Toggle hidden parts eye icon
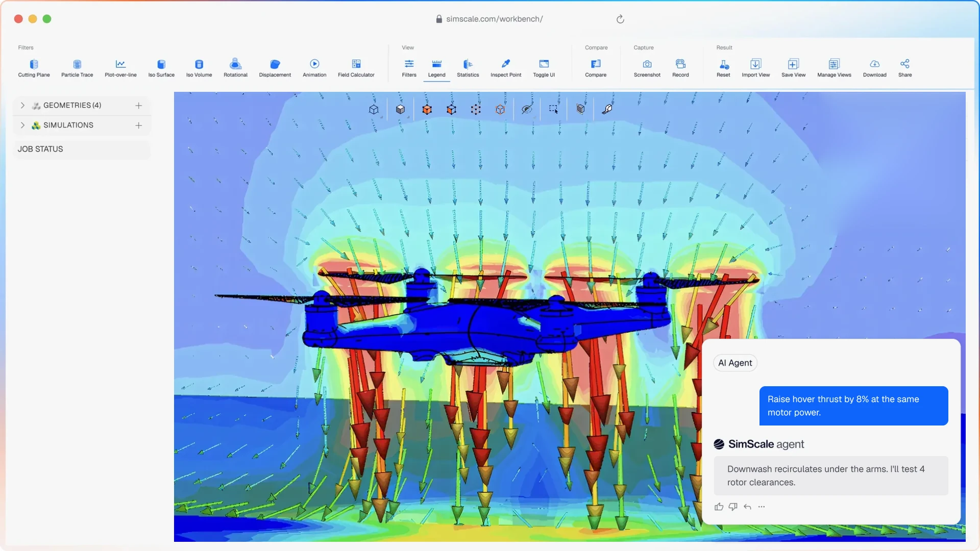This screenshot has height=551, width=980. [x=527, y=109]
